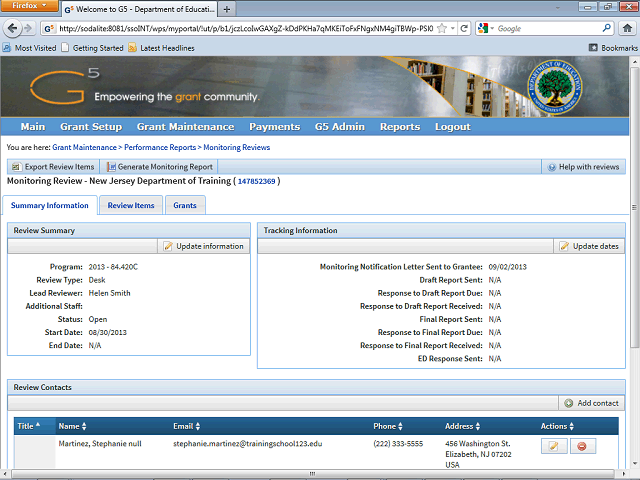
Task: Open the Bookmarks toolbar button
Action: point(613,48)
